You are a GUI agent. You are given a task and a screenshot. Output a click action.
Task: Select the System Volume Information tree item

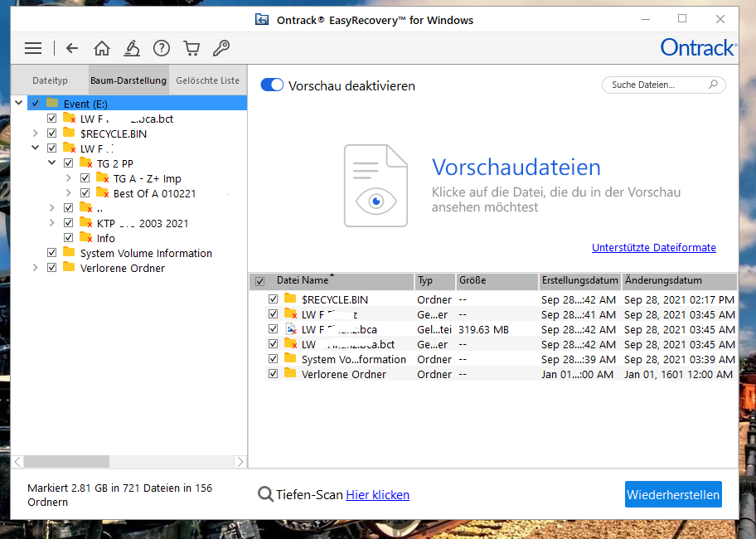[x=146, y=253]
